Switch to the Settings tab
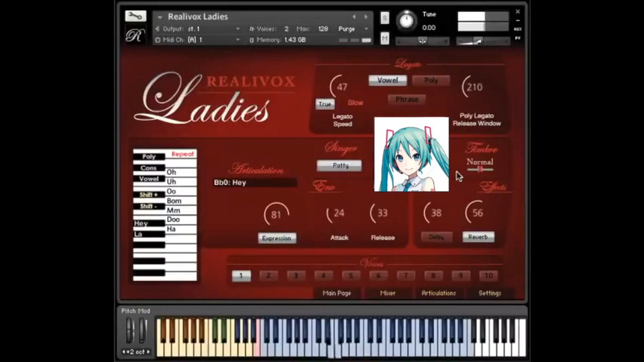The height and width of the screenshot is (362, 644). click(x=490, y=293)
